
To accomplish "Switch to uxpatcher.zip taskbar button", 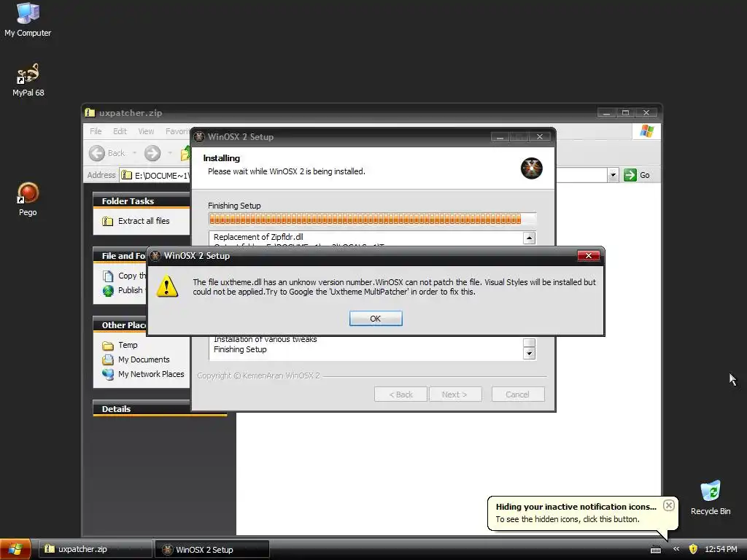I will click(96, 549).
